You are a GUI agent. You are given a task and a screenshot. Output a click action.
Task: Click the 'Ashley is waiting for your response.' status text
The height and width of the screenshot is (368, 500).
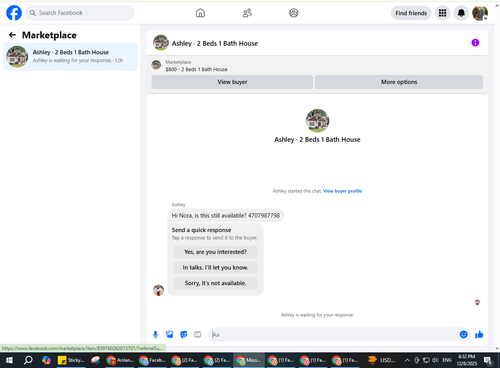(x=317, y=315)
